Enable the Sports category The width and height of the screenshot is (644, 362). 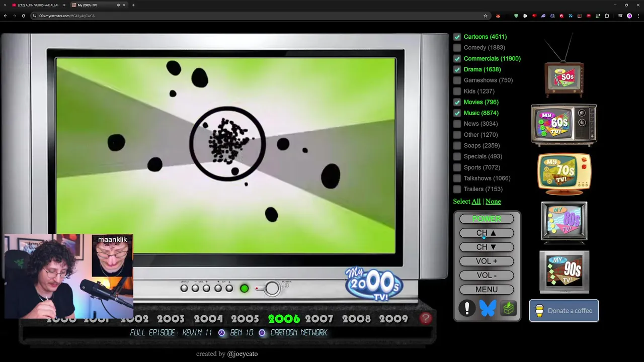pyautogui.click(x=457, y=167)
